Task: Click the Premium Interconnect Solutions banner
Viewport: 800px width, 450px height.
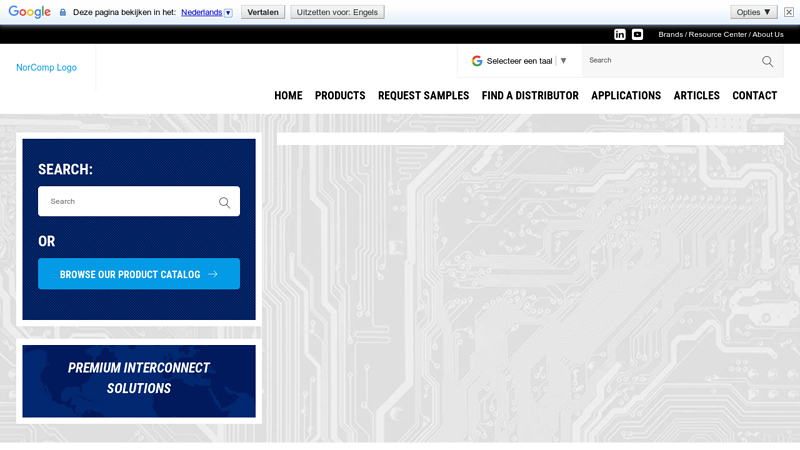Action: (139, 380)
